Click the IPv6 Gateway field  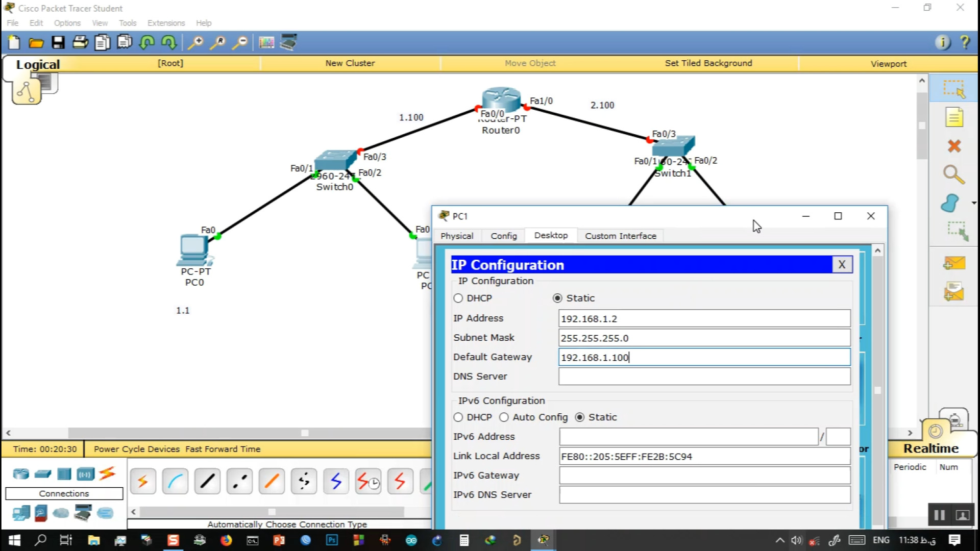click(x=704, y=475)
